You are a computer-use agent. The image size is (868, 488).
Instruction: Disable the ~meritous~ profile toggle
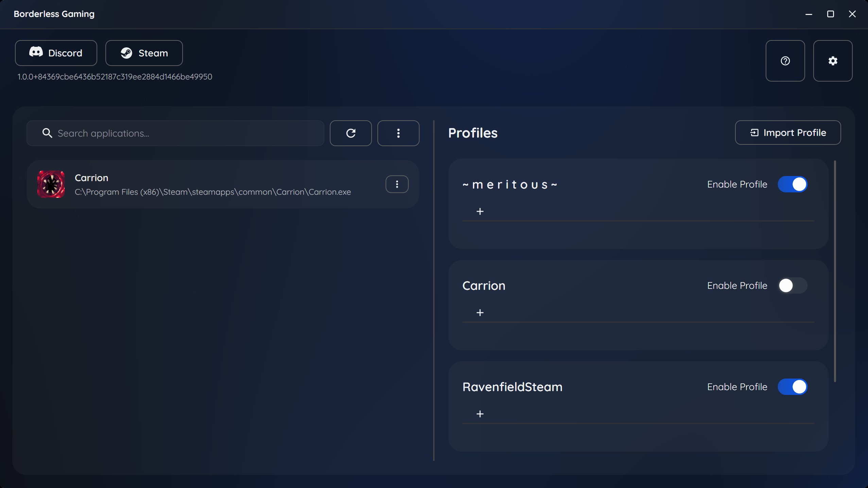pyautogui.click(x=792, y=184)
